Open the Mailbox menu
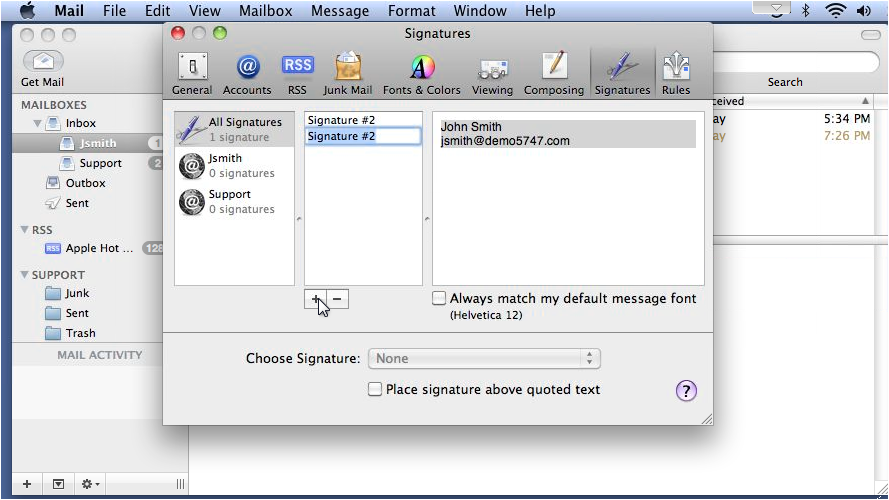Image resolution: width=889 pixels, height=500 pixels. (265, 11)
